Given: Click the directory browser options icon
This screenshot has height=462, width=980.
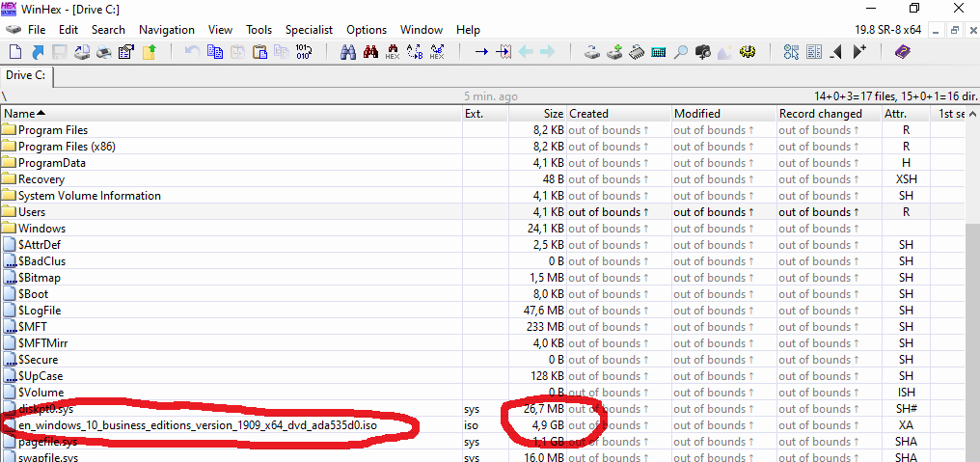Looking at the screenshot, I should coord(791,52).
